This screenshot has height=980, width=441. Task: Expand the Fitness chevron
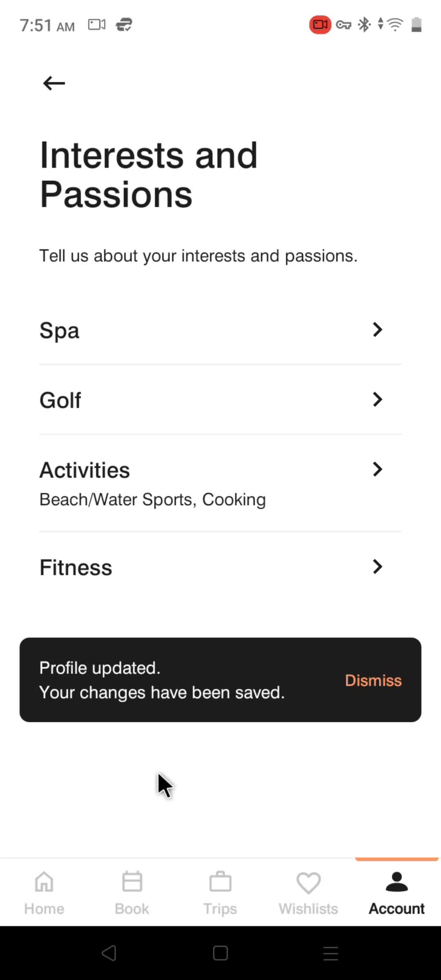click(x=378, y=567)
